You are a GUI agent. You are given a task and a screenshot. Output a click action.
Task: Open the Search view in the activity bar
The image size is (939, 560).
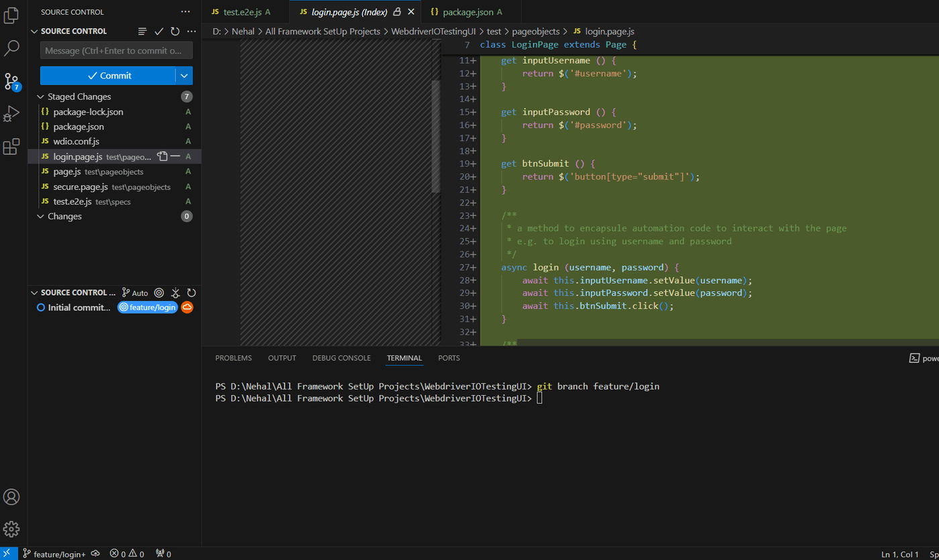11,48
